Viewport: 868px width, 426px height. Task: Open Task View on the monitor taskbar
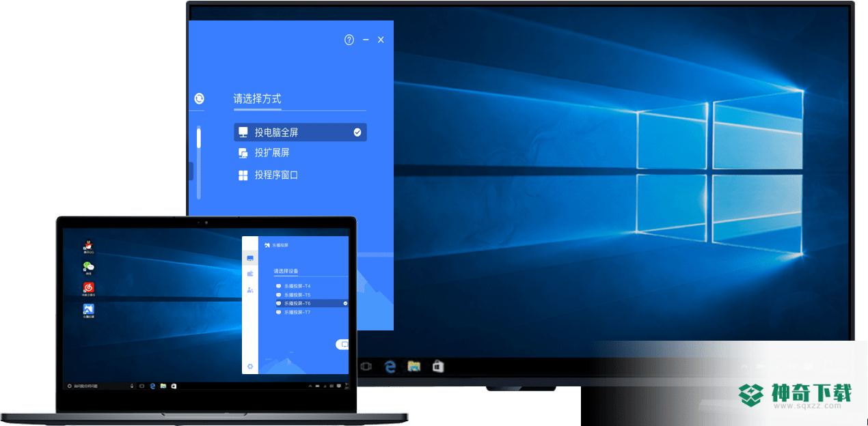point(366,367)
